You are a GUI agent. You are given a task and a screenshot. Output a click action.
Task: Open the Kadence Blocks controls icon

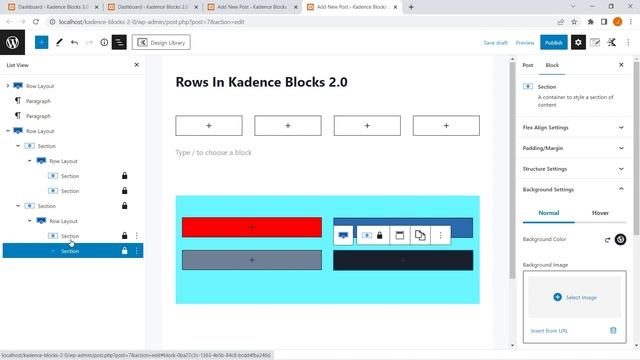point(611,42)
